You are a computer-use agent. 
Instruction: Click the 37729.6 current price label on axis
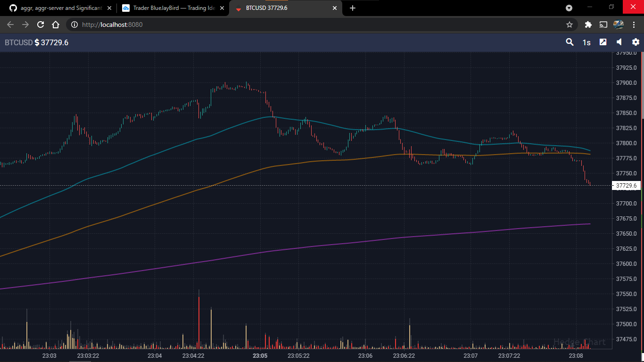[x=626, y=186]
